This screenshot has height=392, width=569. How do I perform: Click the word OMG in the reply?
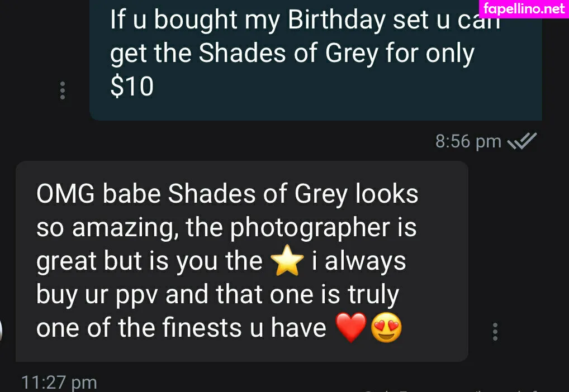[65, 194]
